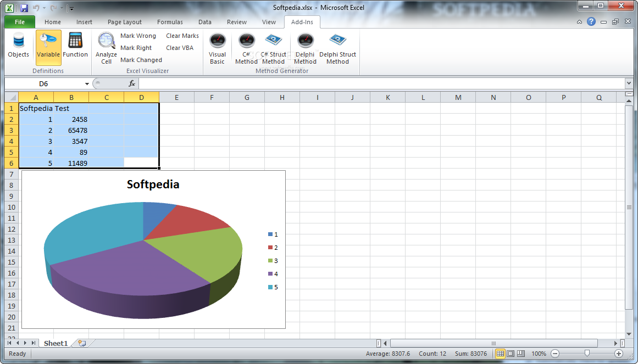
Task: Switch to the Page Layout tab
Action: (125, 22)
